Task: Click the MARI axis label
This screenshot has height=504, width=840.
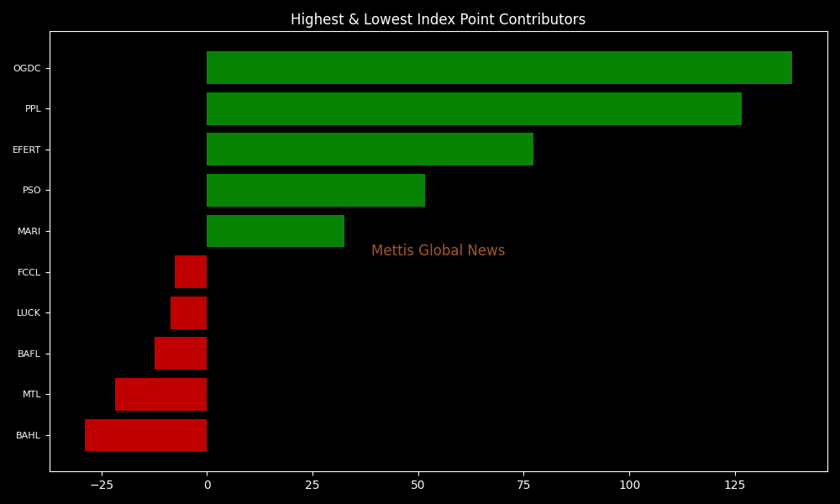Action: (x=29, y=231)
